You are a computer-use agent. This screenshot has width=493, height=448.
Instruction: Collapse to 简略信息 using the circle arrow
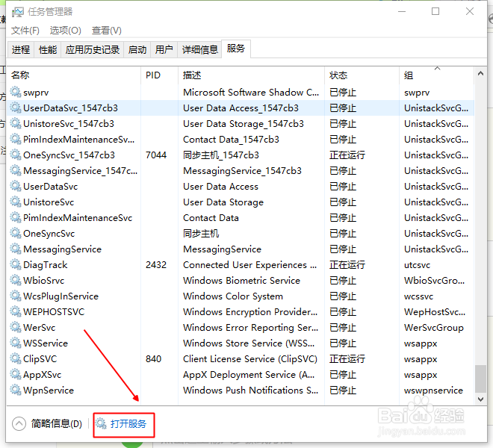tap(19, 423)
